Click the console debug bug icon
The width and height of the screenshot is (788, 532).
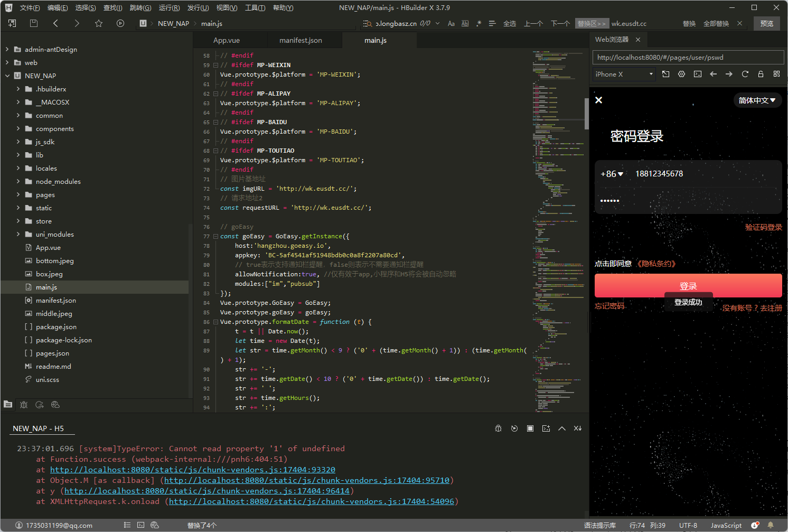498,428
